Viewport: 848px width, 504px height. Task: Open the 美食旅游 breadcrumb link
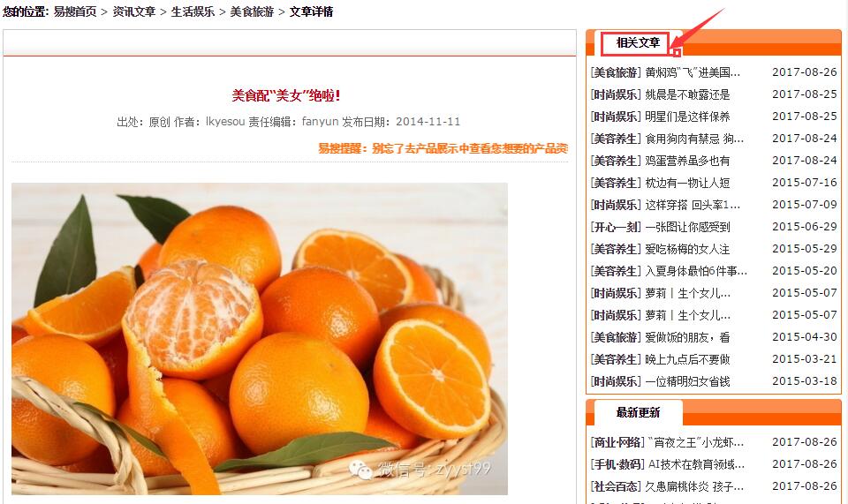(252, 11)
